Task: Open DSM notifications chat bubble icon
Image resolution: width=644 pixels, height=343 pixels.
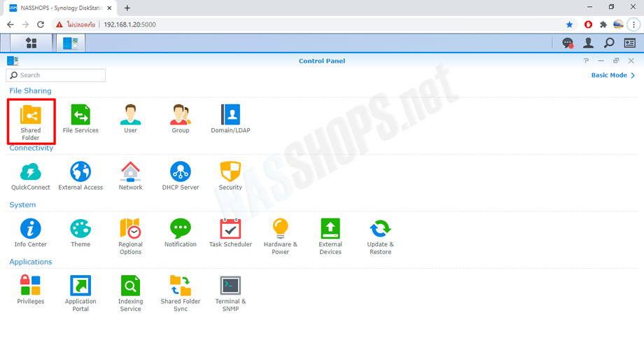Action: click(568, 43)
